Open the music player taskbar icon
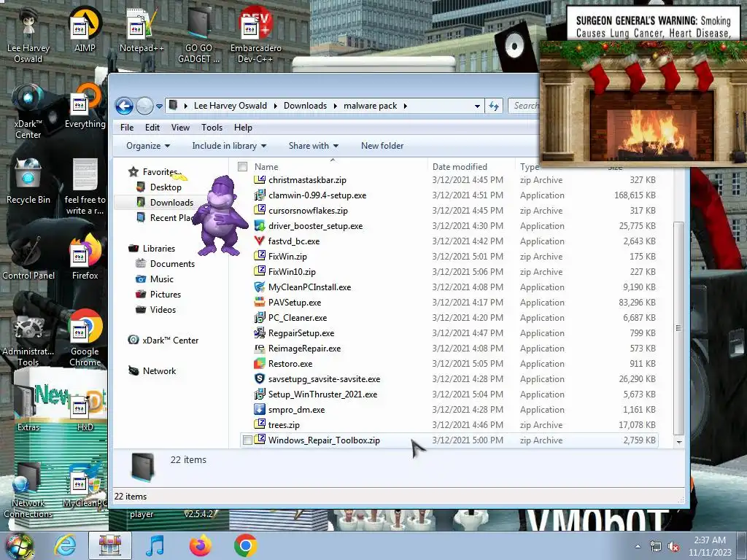Image resolution: width=747 pixels, height=560 pixels. [x=155, y=545]
